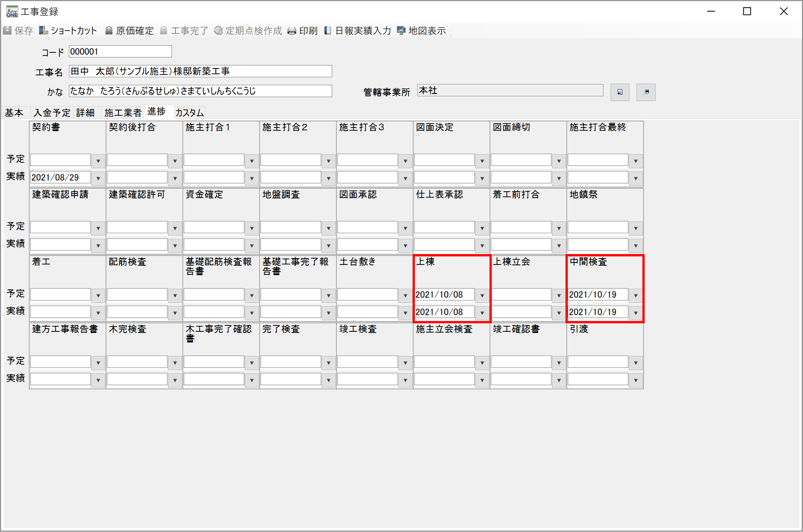Screen dimensions: 803x532
Task: Click the 印刷 printer icon
Action: click(292, 31)
